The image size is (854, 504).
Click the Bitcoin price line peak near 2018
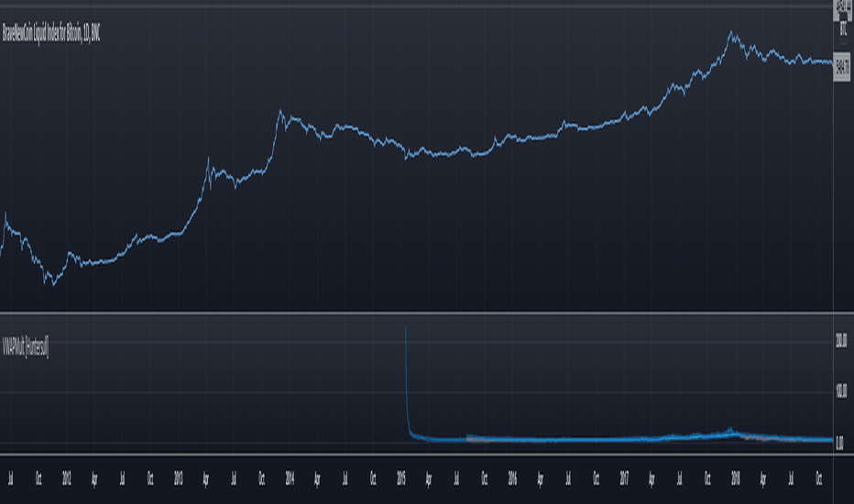pyautogui.click(x=731, y=33)
